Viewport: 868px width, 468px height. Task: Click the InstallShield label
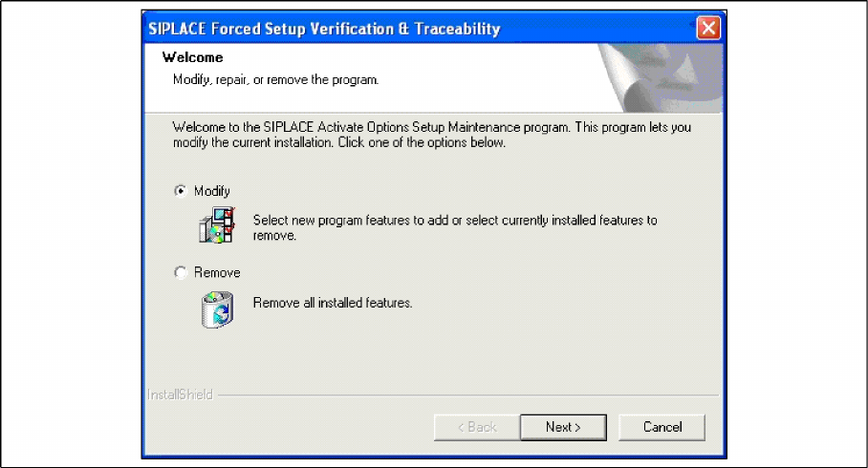180,394
